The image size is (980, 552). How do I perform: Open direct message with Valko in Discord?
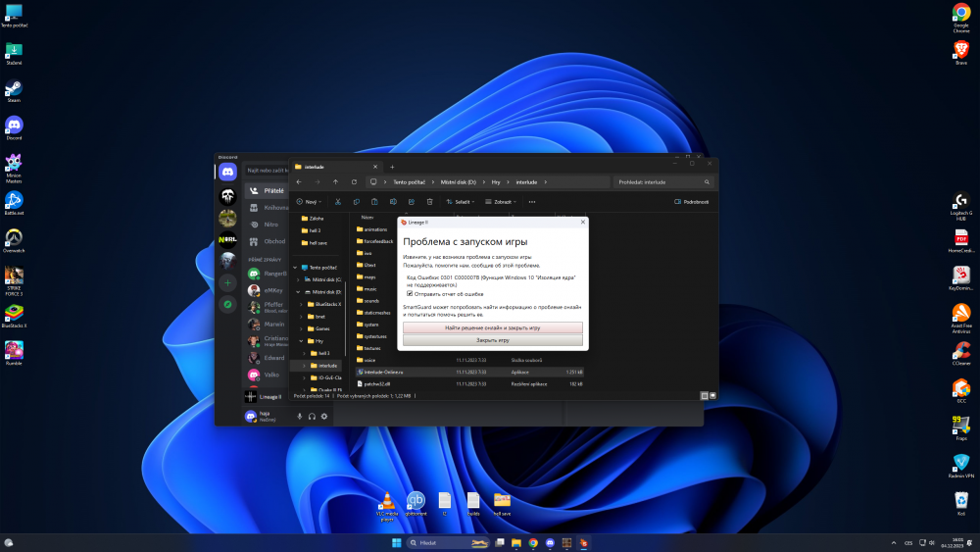point(267,375)
